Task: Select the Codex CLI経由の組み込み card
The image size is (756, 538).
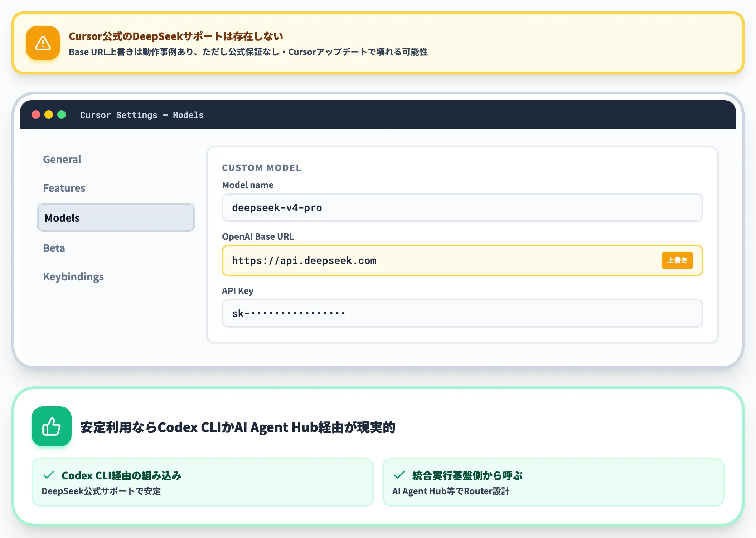Action: coord(203,482)
